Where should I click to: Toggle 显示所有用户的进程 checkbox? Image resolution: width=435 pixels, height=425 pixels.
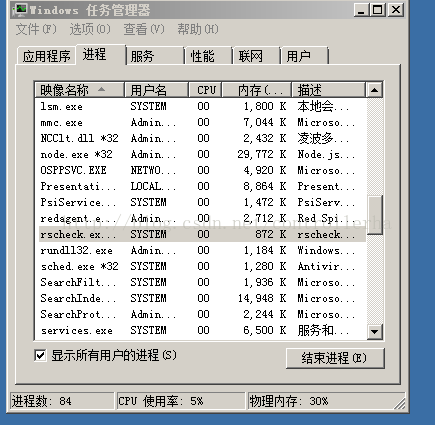(40, 355)
